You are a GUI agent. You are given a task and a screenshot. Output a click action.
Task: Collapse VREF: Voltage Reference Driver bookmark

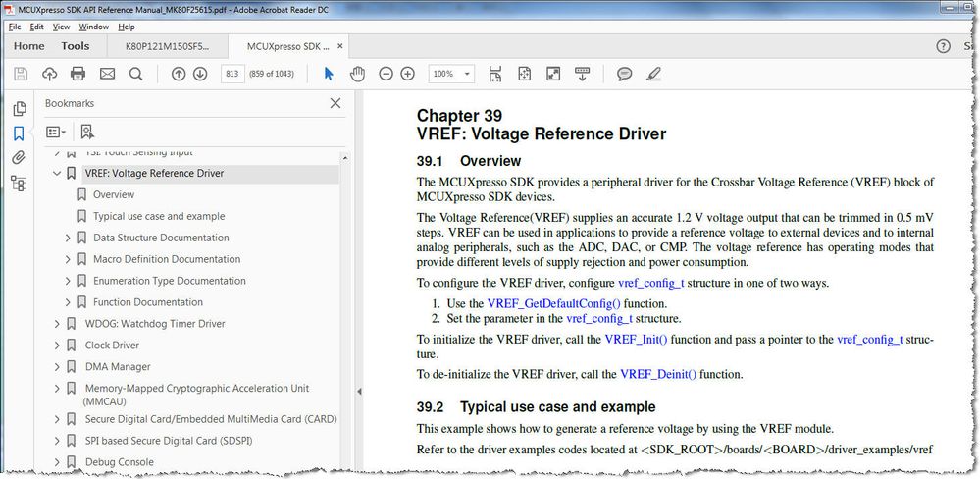[57, 173]
